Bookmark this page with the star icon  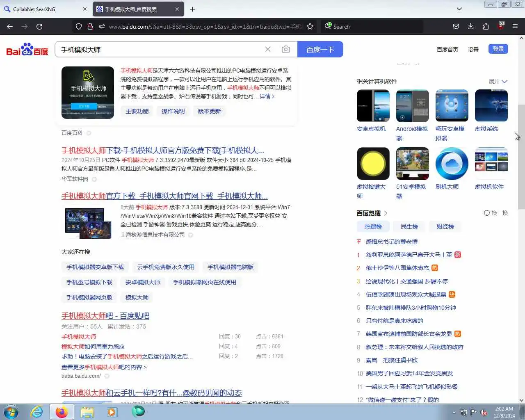(x=310, y=26)
